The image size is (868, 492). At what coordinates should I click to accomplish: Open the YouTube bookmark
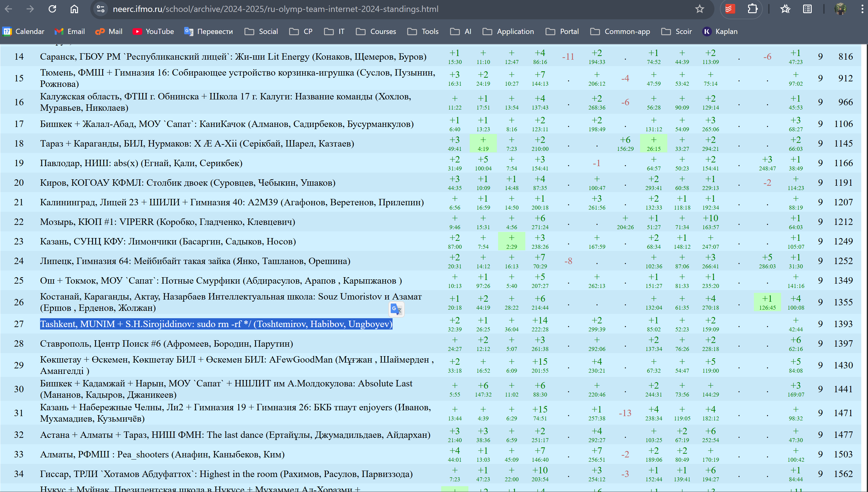(x=153, y=32)
